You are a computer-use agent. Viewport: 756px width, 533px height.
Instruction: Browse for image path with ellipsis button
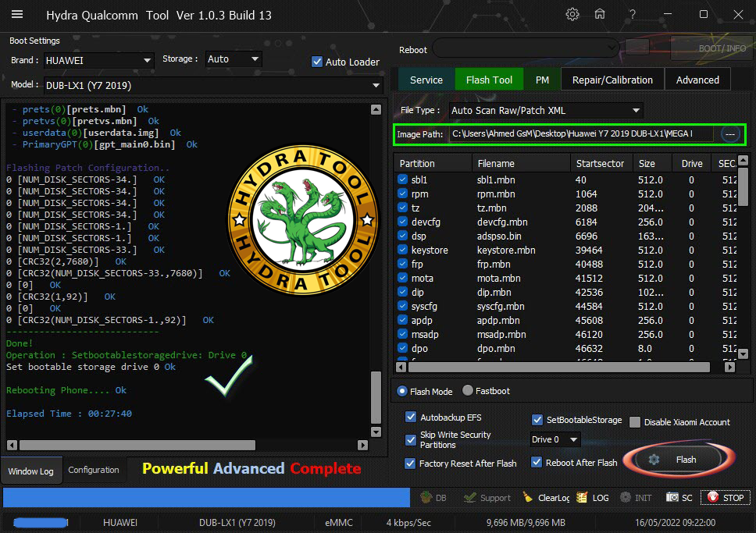pyautogui.click(x=730, y=134)
